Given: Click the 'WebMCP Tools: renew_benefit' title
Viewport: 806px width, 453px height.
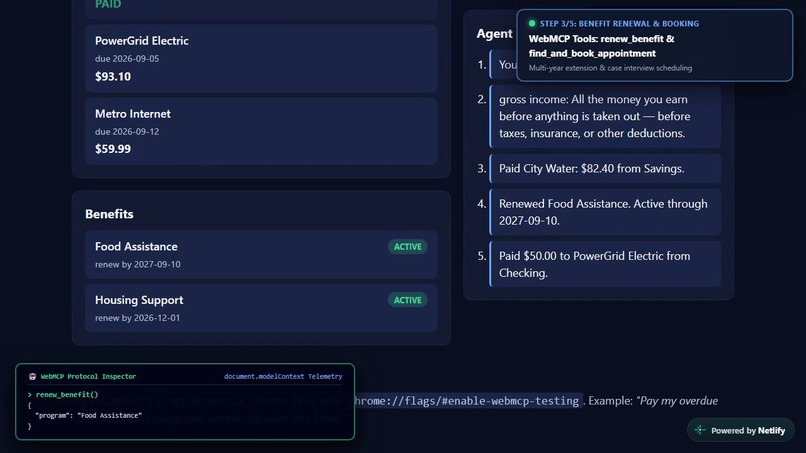Looking at the screenshot, I should click(x=601, y=46).
